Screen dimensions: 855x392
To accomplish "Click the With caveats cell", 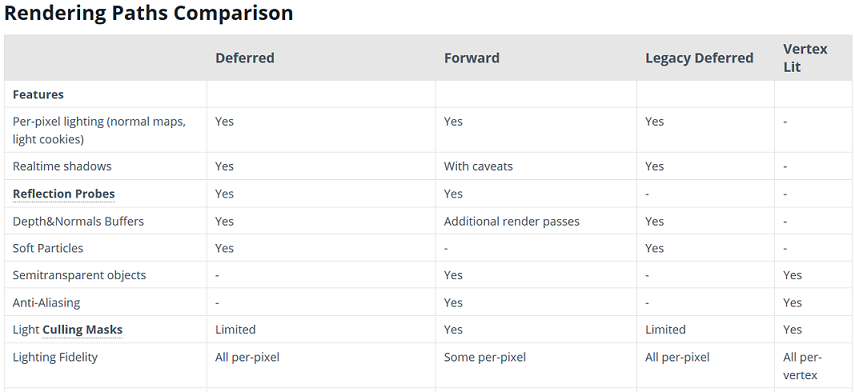I will [478, 166].
